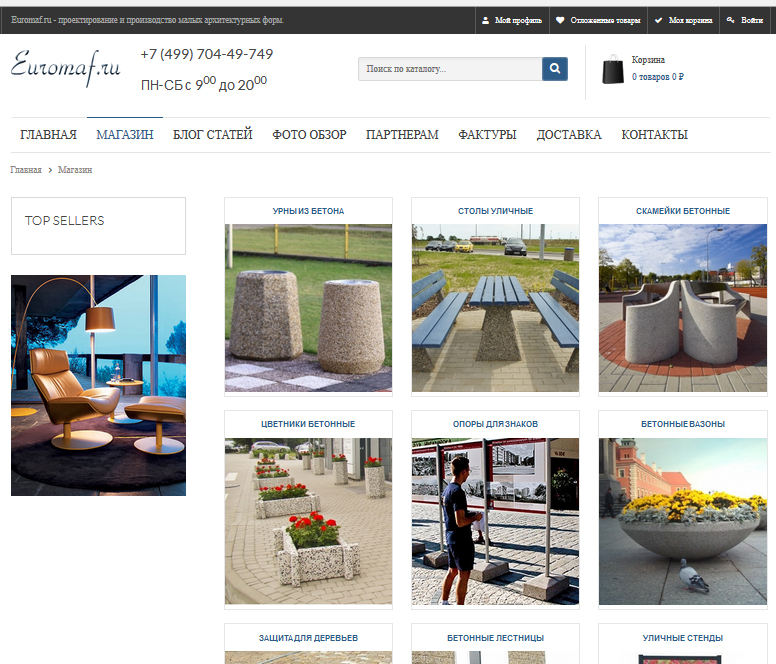Click in the catalog search field
776x664 pixels.
click(450, 69)
